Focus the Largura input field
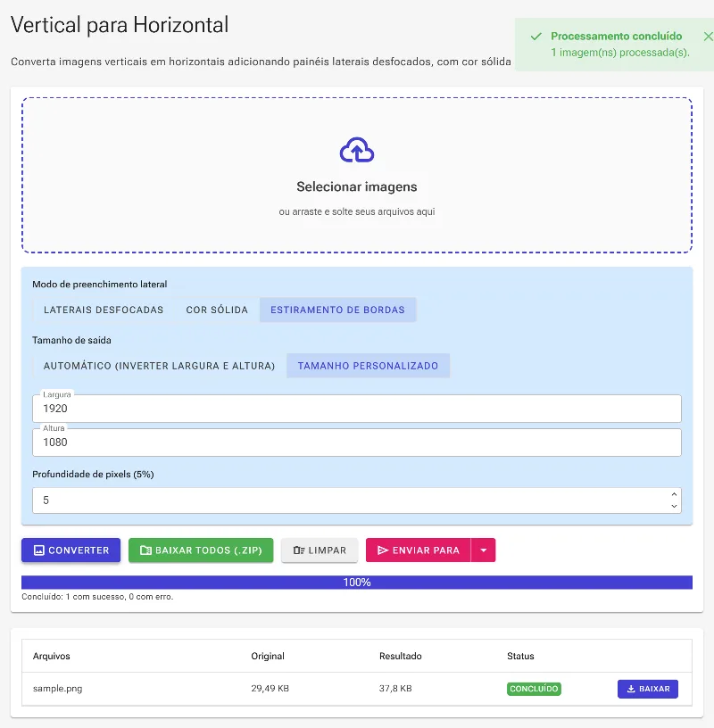 coord(357,409)
